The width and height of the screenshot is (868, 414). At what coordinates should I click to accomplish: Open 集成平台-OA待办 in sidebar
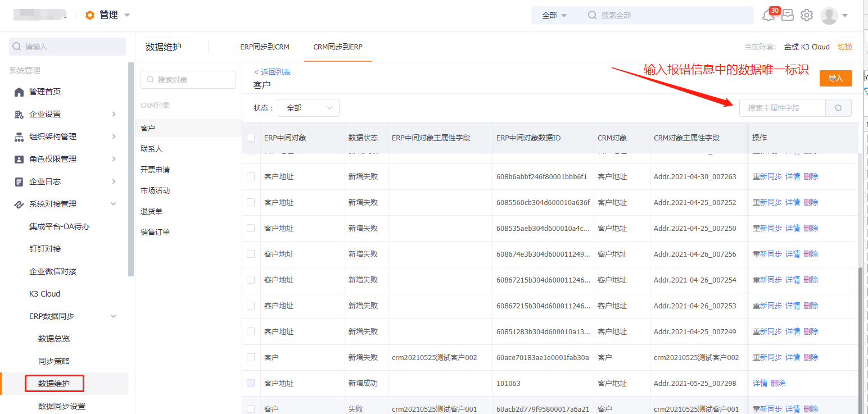60,226
